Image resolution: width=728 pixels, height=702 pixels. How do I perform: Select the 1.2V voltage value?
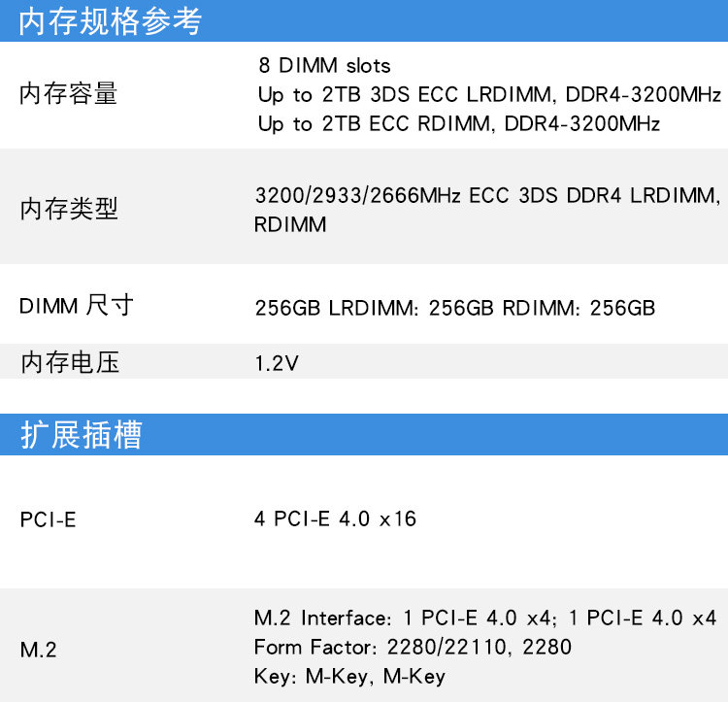coord(277,364)
